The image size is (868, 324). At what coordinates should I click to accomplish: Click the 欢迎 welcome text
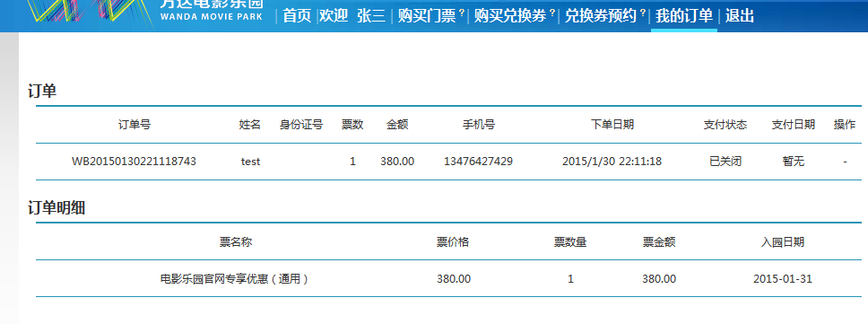(x=334, y=16)
